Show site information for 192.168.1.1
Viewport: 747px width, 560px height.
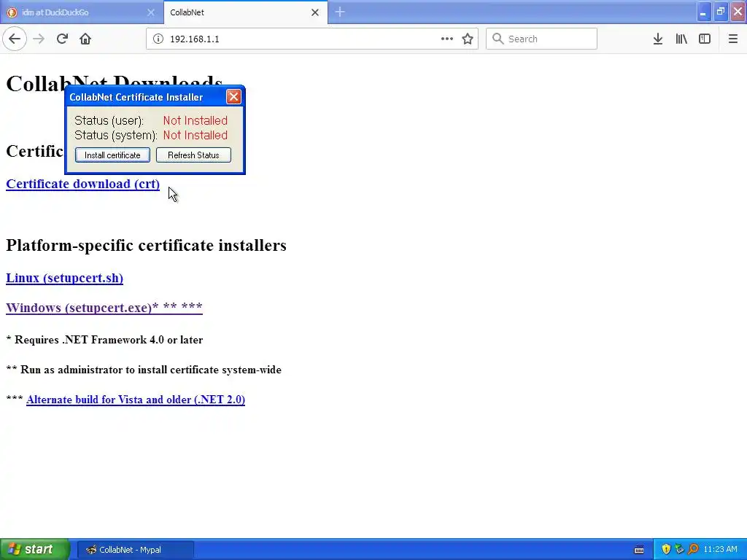pos(158,39)
